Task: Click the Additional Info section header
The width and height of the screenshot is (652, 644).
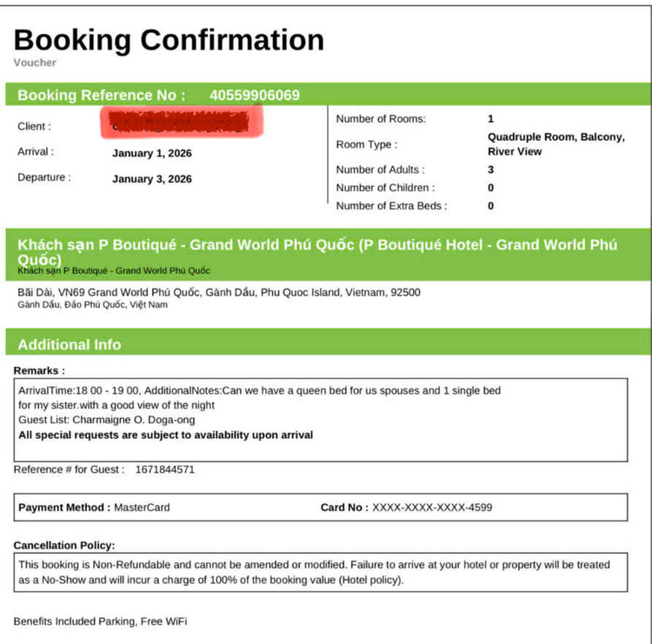Action: (x=70, y=344)
